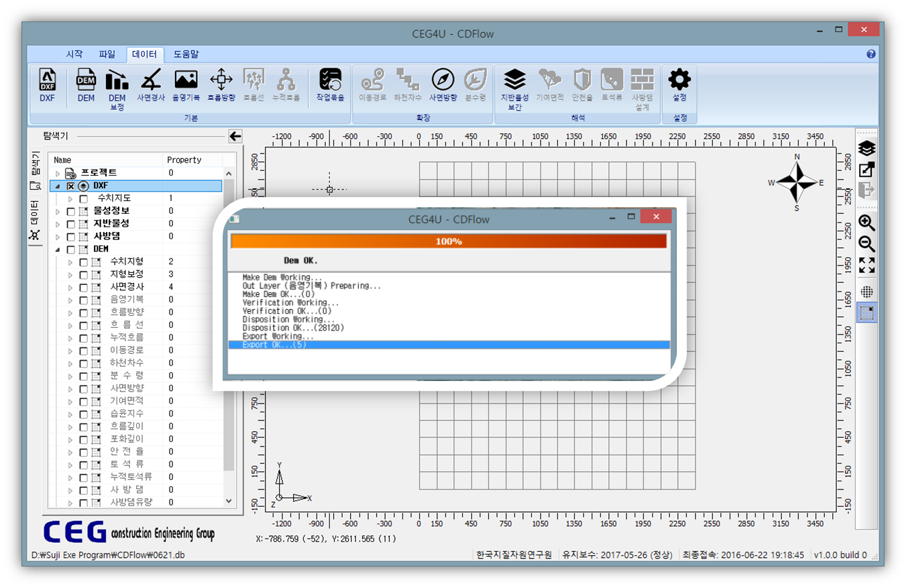Zoom out with magnifier minus icon
Image resolution: width=906 pixels, height=588 pixels.
867,244
